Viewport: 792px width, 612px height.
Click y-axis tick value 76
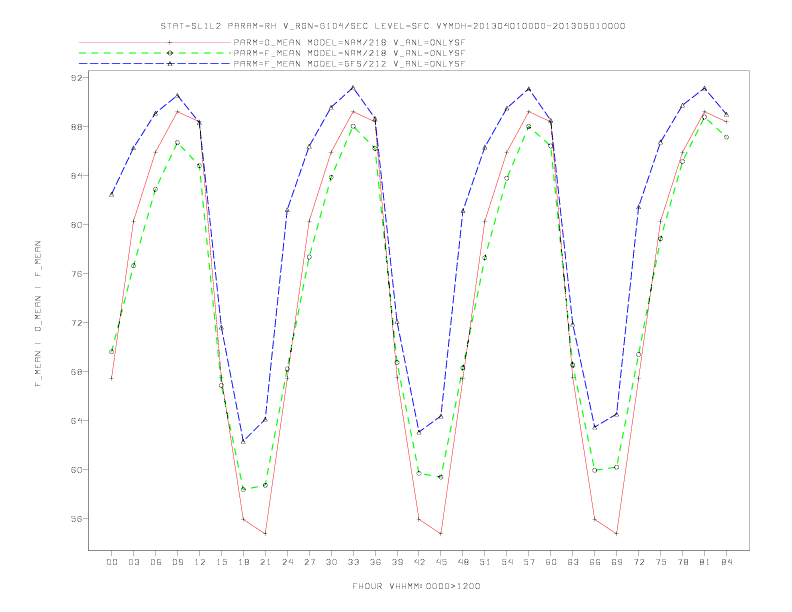tap(76, 274)
